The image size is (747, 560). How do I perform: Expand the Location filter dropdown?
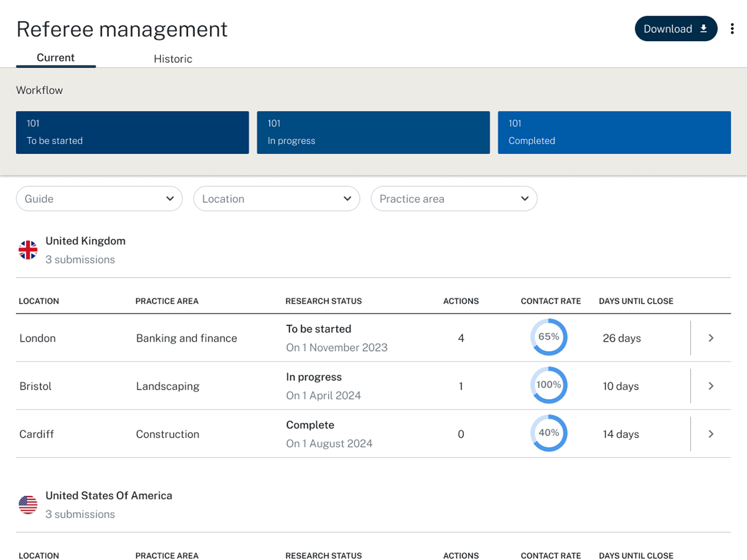pyautogui.click(x=276, y=198)
